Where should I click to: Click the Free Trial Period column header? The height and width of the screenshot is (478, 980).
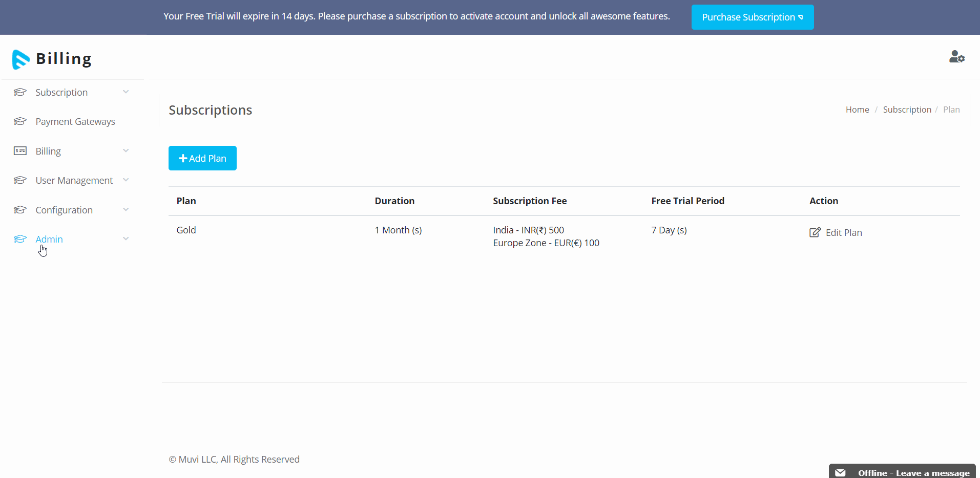[687, 201]
